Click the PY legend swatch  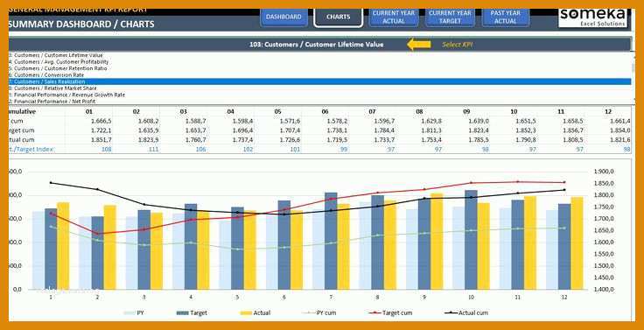pos(129,313)
